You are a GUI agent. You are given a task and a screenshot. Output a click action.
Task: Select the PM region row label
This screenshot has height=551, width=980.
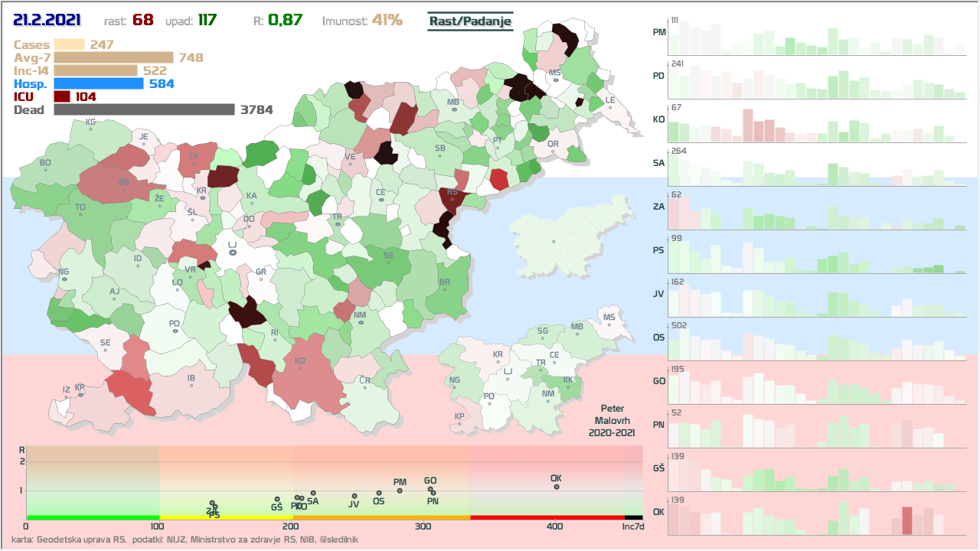[x=658, y=33]
